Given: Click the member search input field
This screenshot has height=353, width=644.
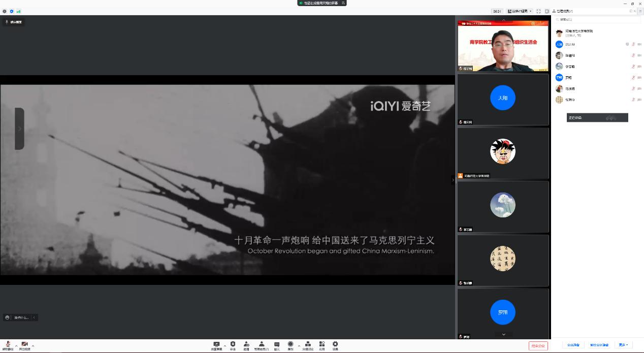Looking at the screenshot, I should point(592,20).
